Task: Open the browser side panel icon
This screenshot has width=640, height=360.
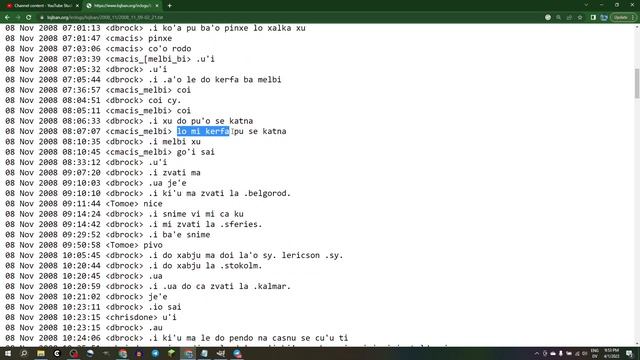Action: pyautogui.click(x=593, y=18)
